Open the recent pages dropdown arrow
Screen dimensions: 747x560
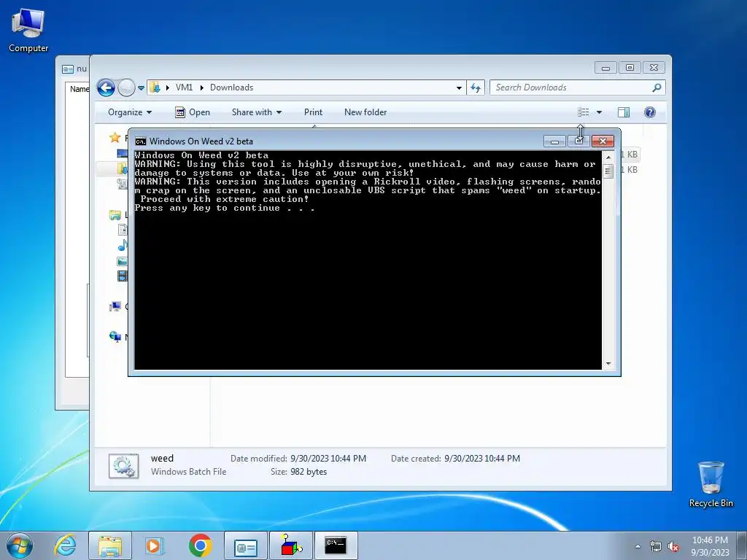(x=141, y=88)
